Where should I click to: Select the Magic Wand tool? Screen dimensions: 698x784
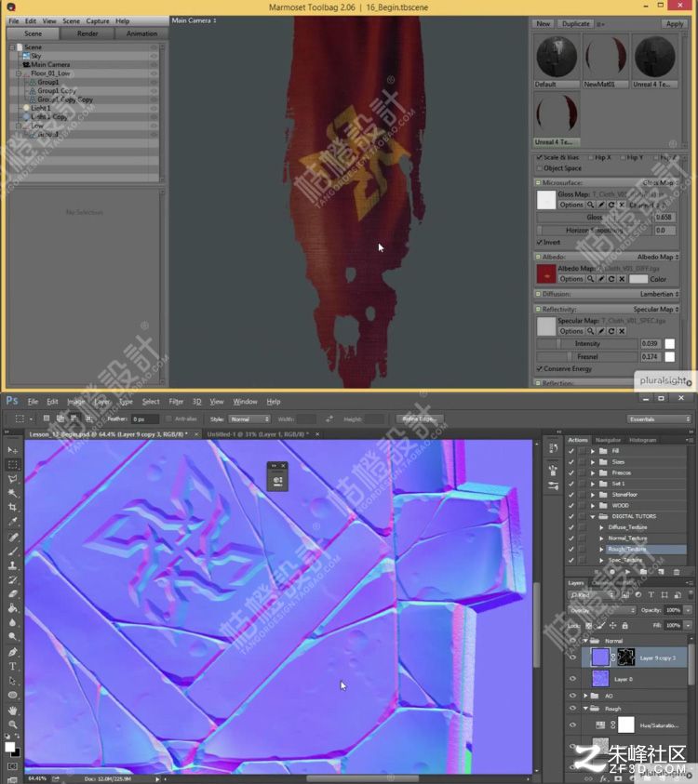(x=12, y=493)
